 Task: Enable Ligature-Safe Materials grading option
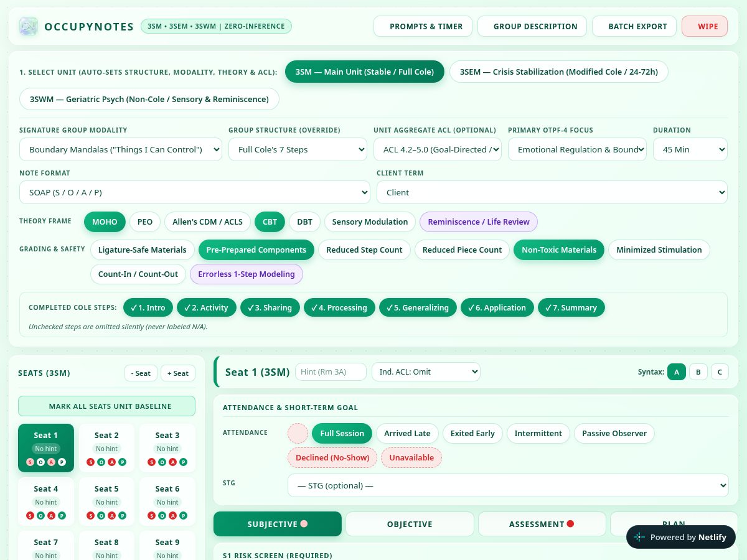coord(143,250)
